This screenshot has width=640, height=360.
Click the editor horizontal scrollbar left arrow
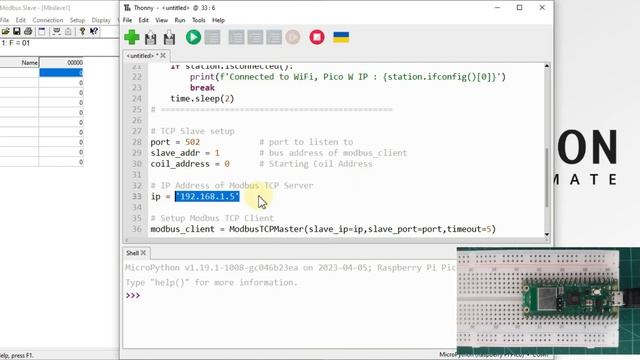pyautogui.click(x=127, y=240)
